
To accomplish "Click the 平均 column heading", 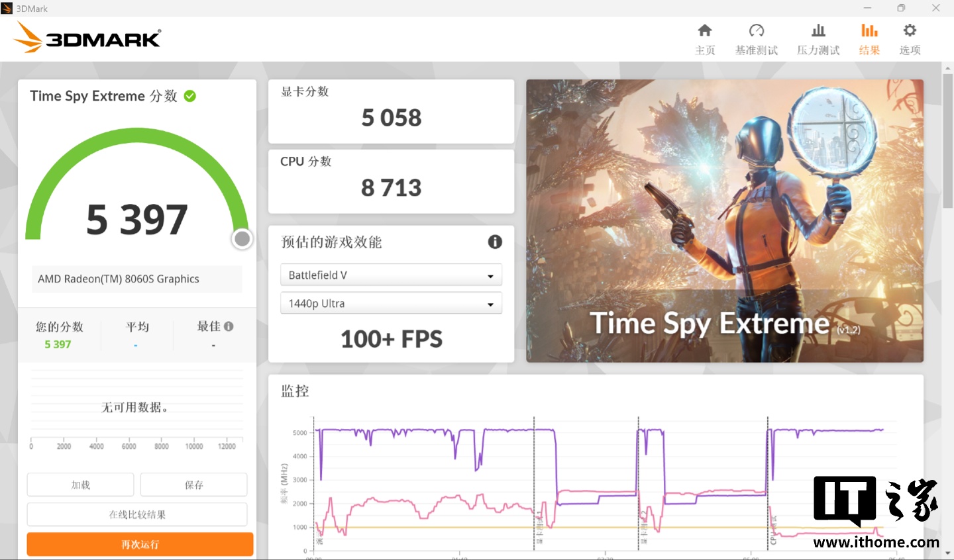I will point(137,326).
